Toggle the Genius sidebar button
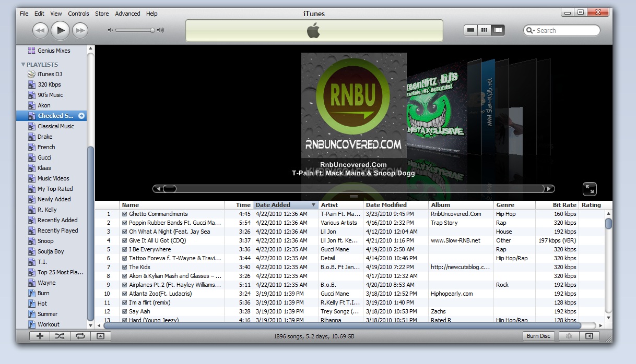Image resolution: width=636 pixels, height=364 pixels. (590, 336)
